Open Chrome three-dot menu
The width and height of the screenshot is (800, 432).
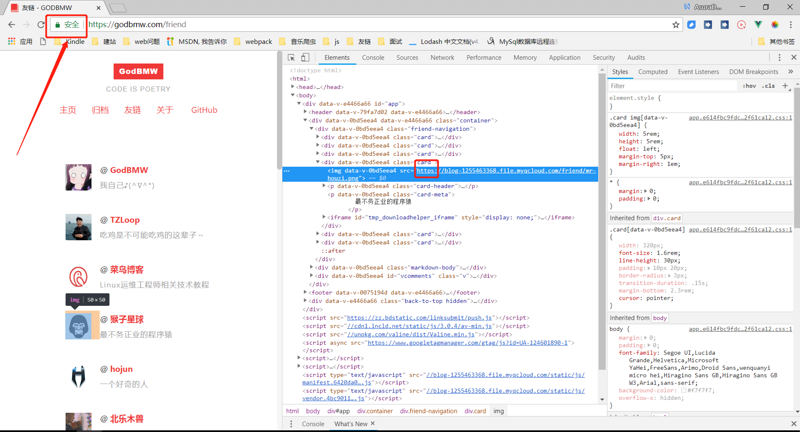pos(791,24)
